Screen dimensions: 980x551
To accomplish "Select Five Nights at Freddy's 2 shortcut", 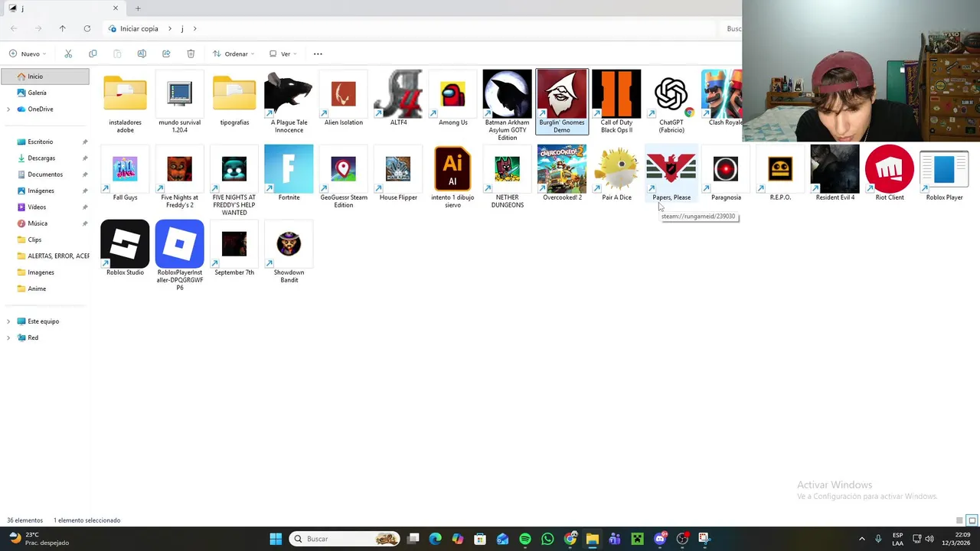I will coord(179,178).
